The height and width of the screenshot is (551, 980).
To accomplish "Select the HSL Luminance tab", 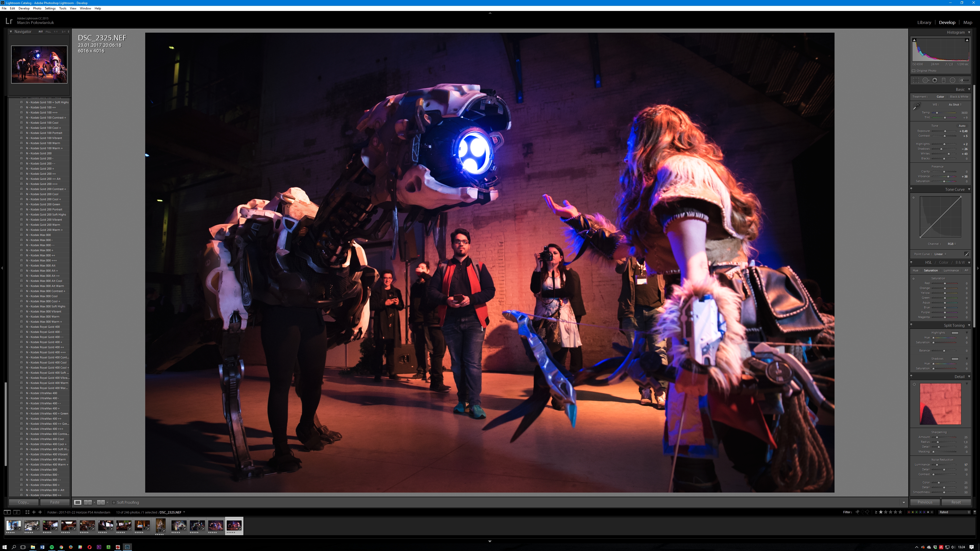I will (x=951, y=270).
